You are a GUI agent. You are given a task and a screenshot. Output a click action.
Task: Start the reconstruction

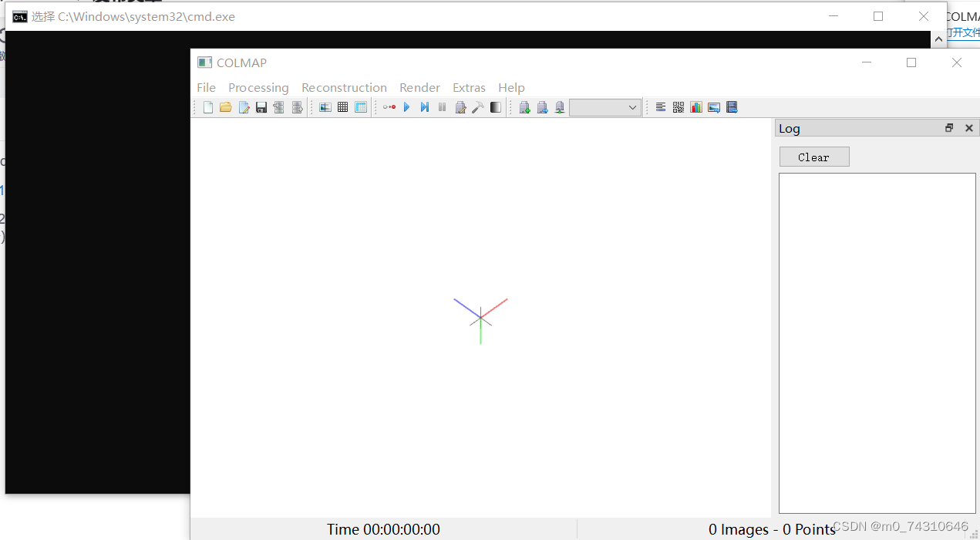(x=406, y=107)
